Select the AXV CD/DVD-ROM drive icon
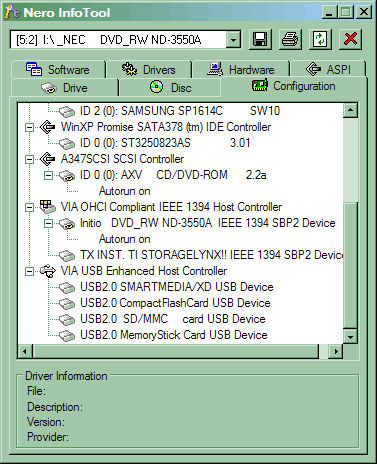Image resolution: width=377 pixels, height=464 pixels. coord(67,175)
